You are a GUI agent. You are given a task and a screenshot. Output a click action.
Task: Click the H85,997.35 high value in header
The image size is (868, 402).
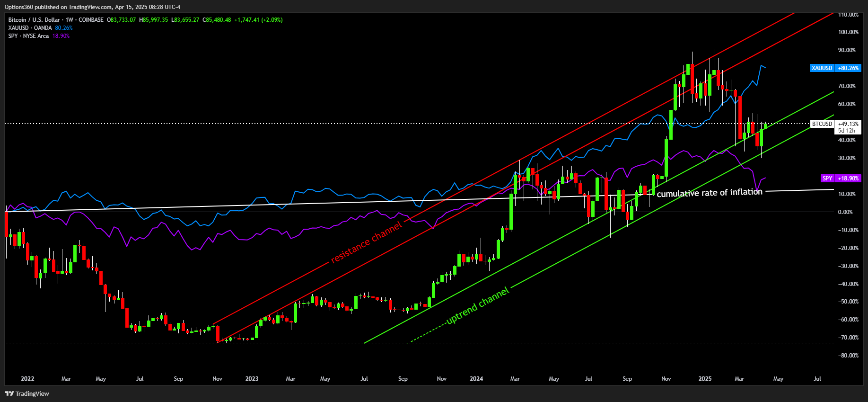[x=154, y=20]
